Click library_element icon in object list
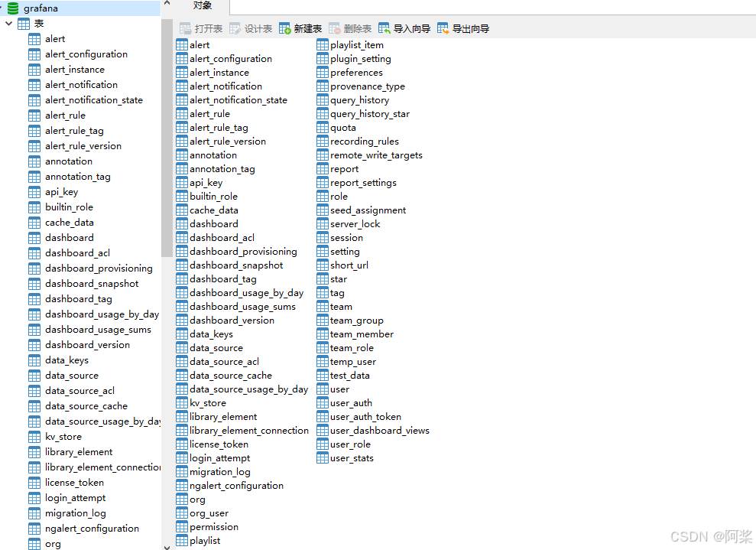Screen dimensions: 756x550 182,417
